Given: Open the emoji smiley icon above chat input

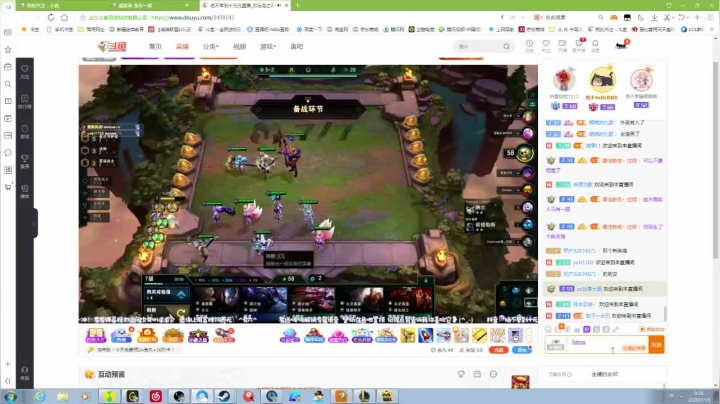Looking at the screenshot, I should point(548,329).
